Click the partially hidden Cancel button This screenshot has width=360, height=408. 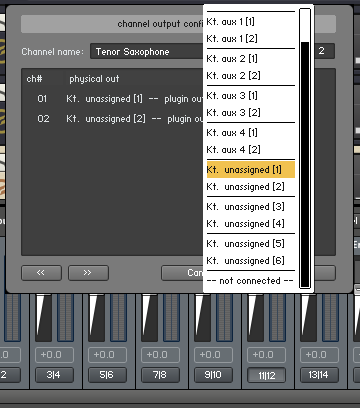click(x=182, y=273)
